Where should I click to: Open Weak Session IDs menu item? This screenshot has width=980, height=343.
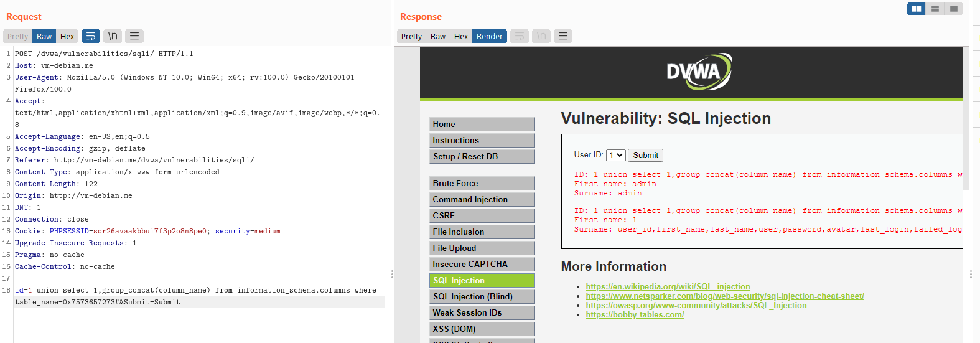tap(482, 312)
